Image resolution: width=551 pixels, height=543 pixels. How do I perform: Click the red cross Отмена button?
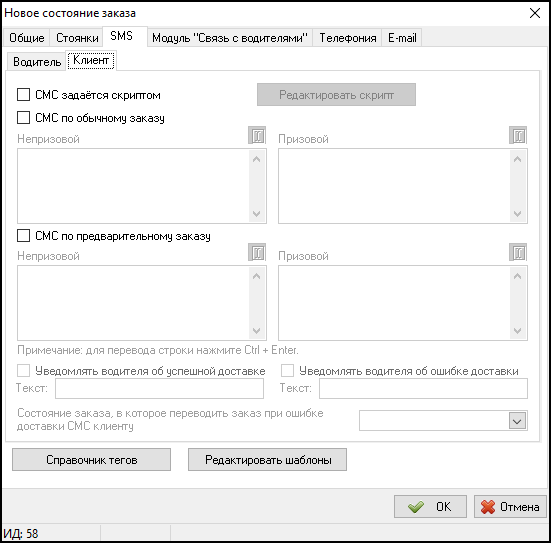click(510, 506)
